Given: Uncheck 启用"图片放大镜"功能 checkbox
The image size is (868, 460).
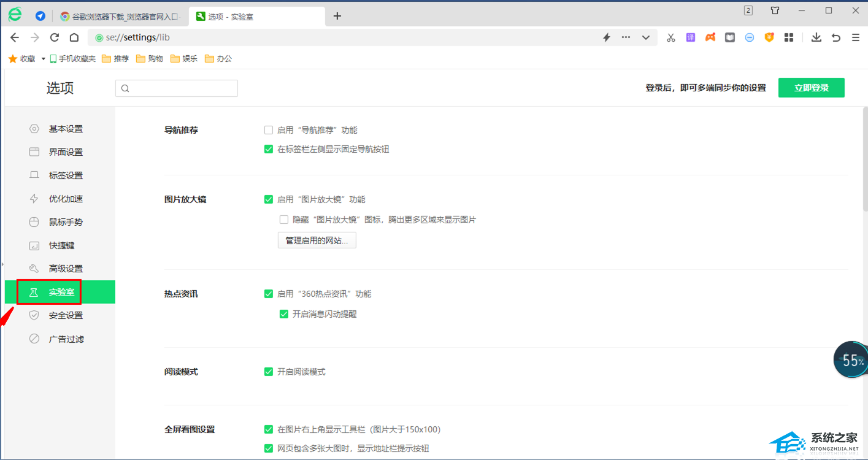Looking at the screenshot, I should tap(269, 199).
